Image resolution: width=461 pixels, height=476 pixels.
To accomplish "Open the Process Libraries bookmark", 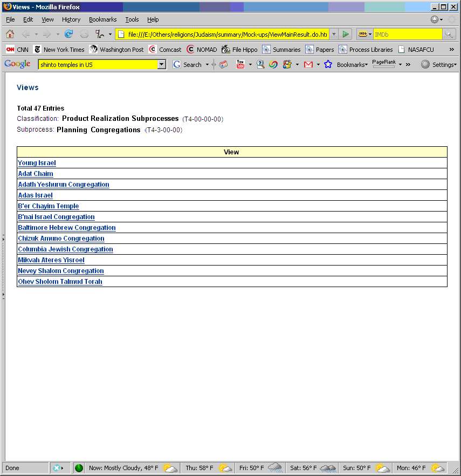I will click(366, 50).
